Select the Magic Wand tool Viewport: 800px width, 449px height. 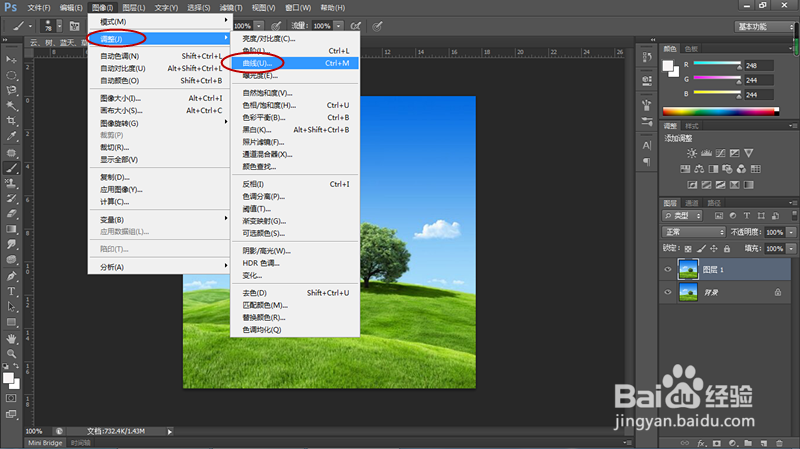pos(11,106)
